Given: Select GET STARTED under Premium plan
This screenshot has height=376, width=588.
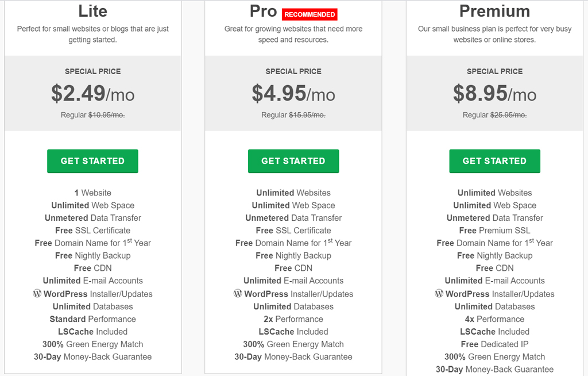Looking at the screenshot, I should point(494,161).
